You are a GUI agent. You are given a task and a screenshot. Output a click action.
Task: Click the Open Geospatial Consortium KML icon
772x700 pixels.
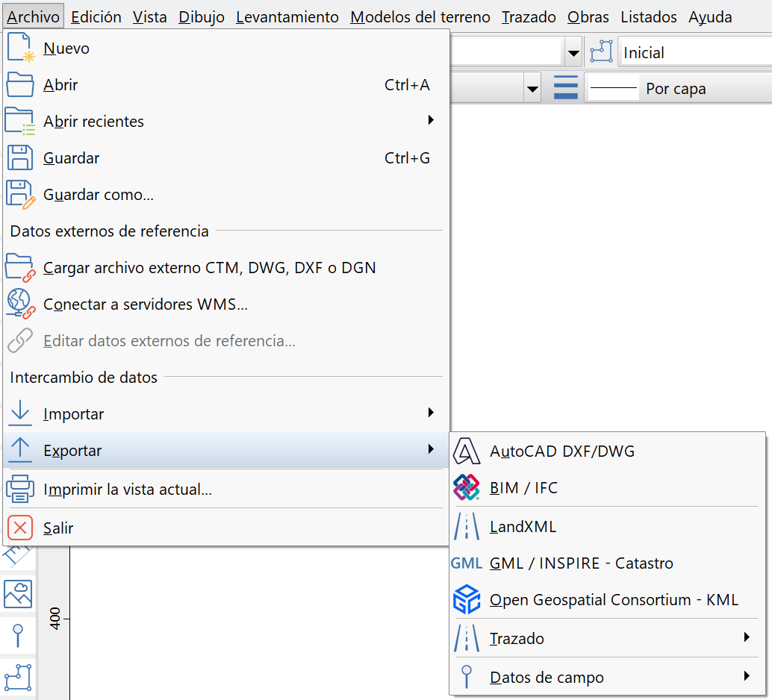tap(467, 600)
